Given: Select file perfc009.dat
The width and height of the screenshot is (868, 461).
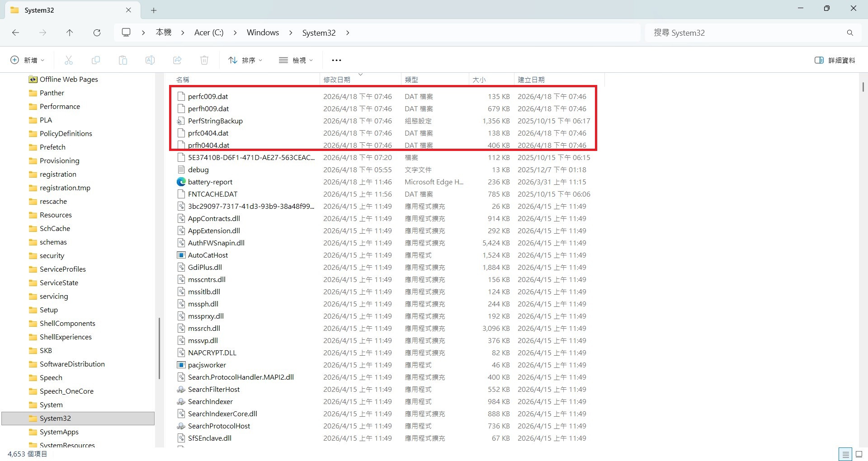Looking at the screenshot, I should tap(208, 96).
